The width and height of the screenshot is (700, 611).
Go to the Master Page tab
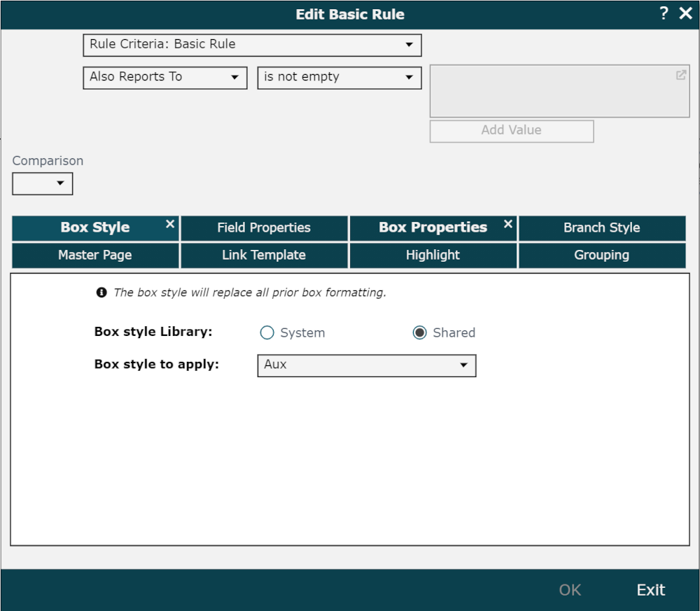coord(95,255)
